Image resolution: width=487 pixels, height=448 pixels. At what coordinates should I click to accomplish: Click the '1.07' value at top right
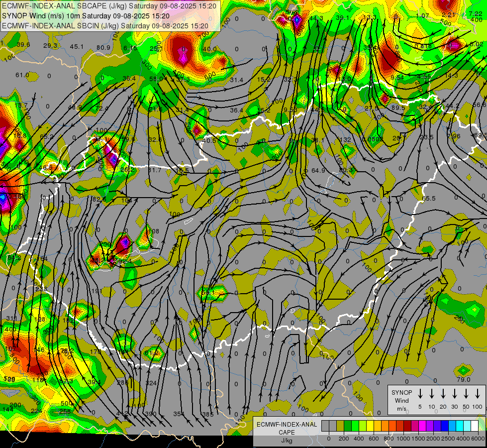pyautogui.click(x=422, y=15)
